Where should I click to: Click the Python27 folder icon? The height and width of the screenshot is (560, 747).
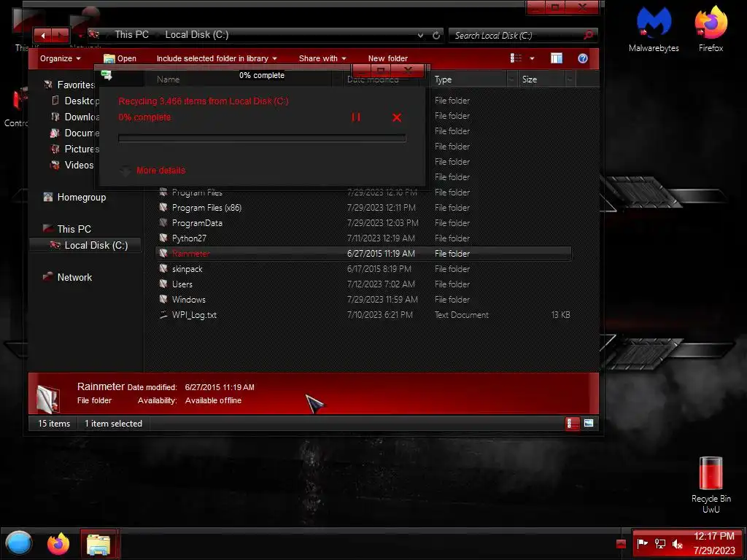point(163,238)
